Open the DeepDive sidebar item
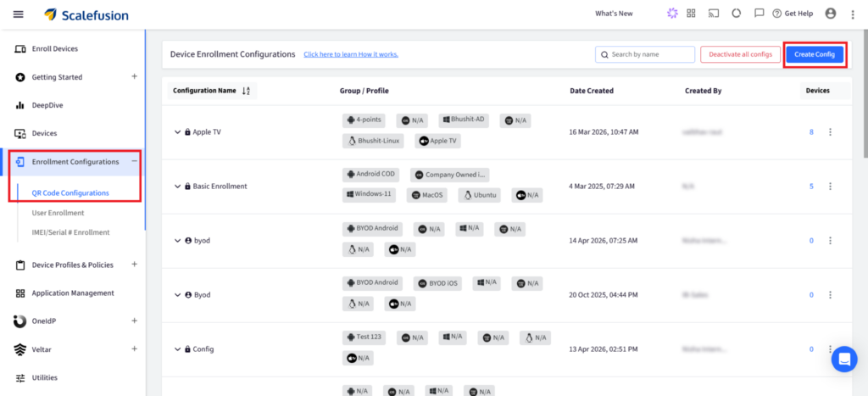 47,105
